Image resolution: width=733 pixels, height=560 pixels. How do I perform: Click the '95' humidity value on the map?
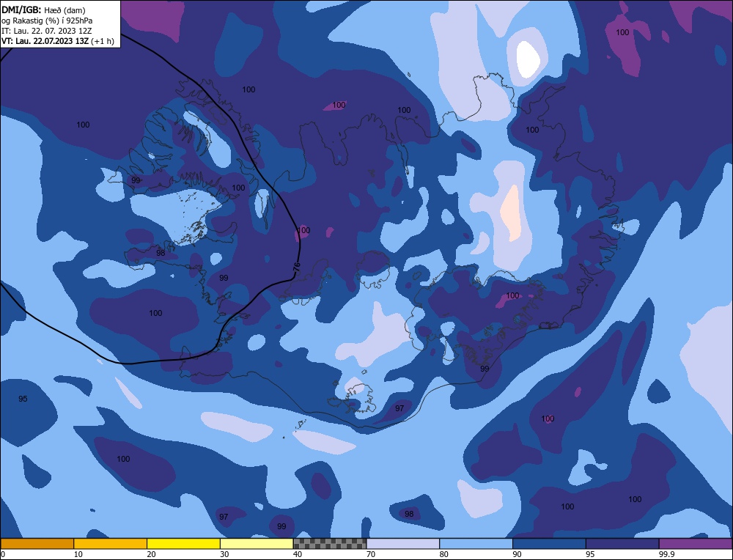23,399
